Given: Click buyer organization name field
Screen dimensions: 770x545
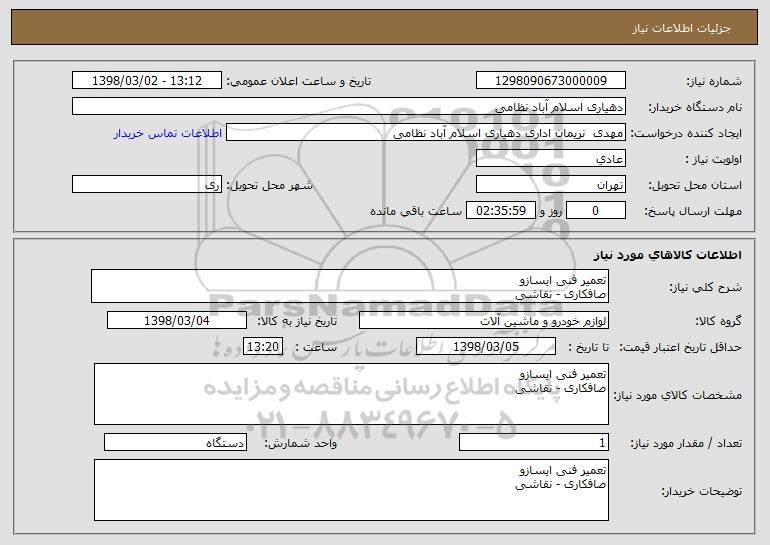Looking at the screenshot, I should pos(349,107).
